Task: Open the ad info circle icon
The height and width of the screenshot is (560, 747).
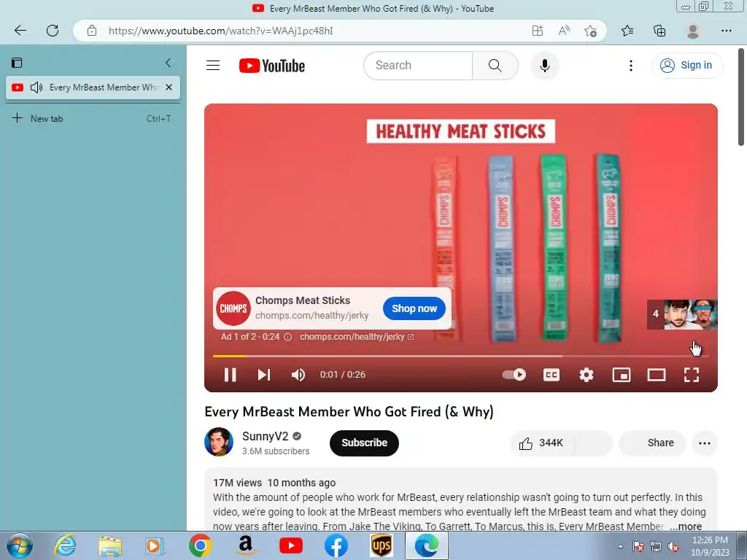Action: coord(287,337)
